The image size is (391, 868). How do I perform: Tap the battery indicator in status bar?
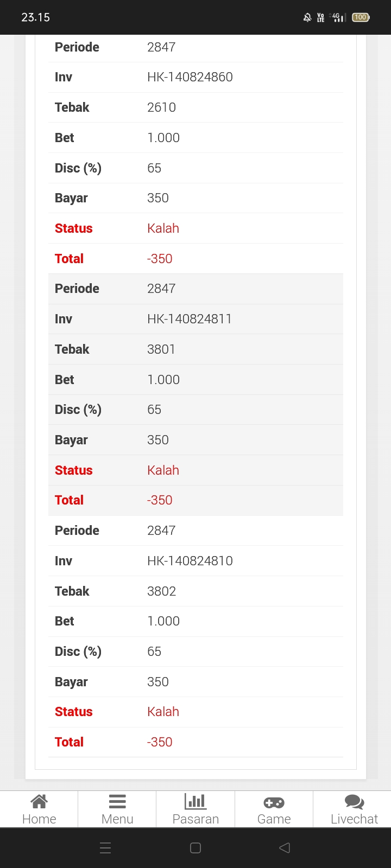pyautogui.click(x=361, y=17)
